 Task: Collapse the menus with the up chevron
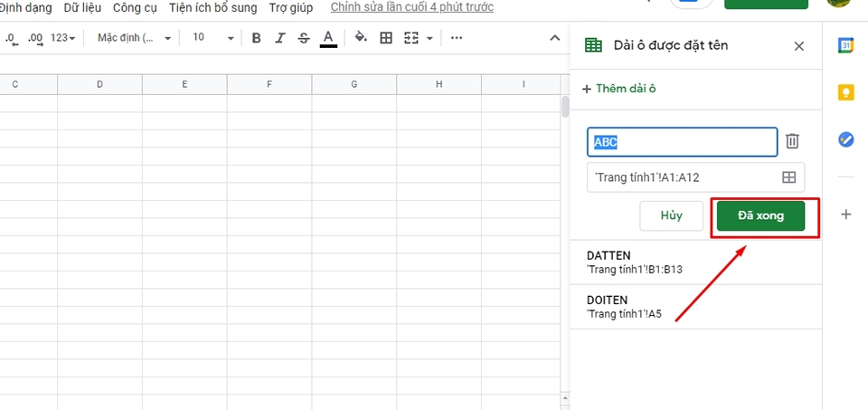(554, 38)
